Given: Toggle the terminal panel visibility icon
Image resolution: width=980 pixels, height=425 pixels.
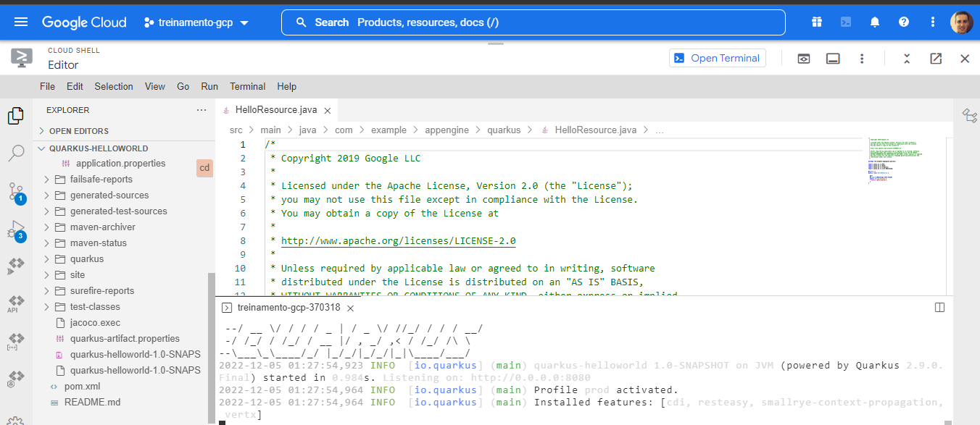Looking at the screenshot, I should [832, 58].
